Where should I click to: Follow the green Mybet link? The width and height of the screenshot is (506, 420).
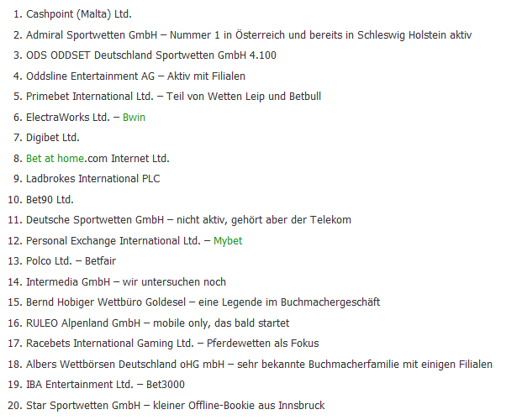pos(228,241)
